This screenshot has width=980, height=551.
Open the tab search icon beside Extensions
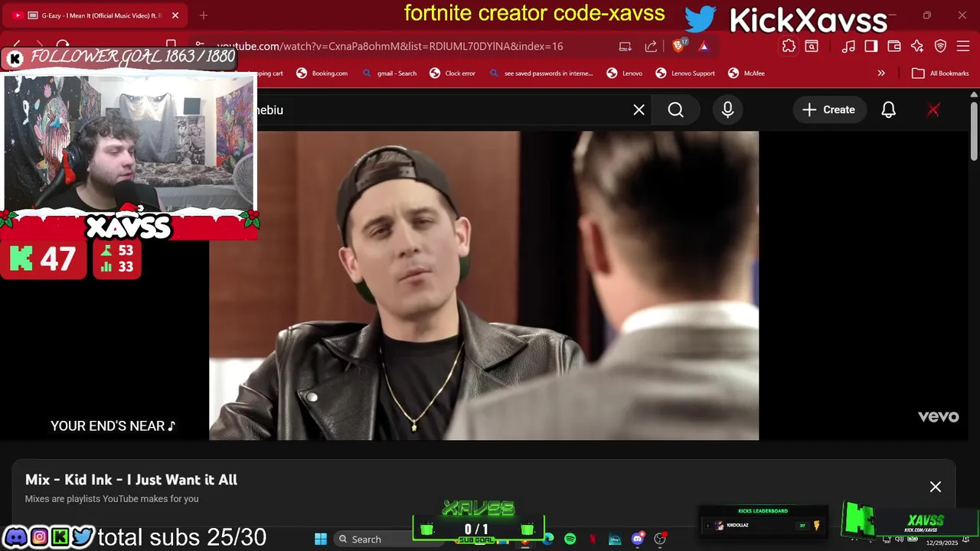coord(812,46)
